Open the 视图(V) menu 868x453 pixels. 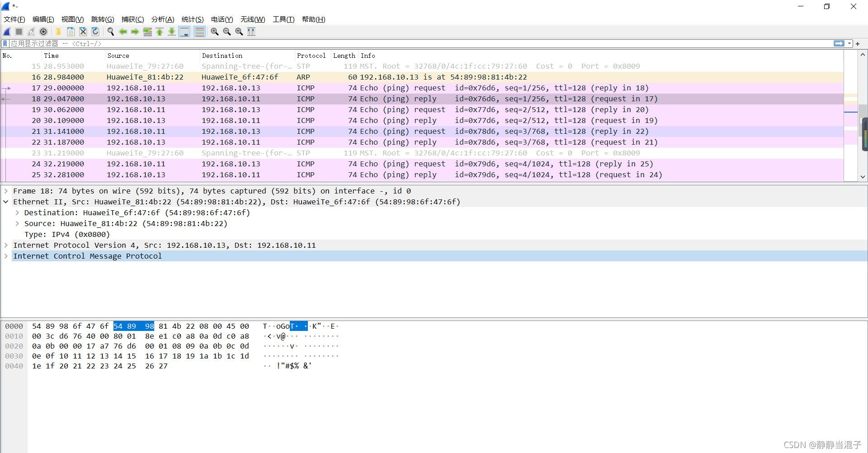(73, 19)
